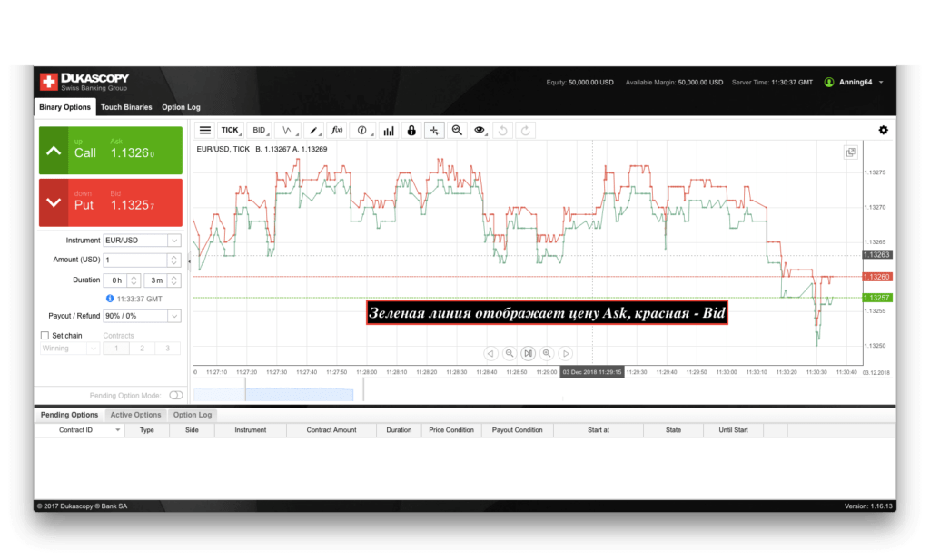Open the TICK timeframe dropdown

tap(231, 131)
